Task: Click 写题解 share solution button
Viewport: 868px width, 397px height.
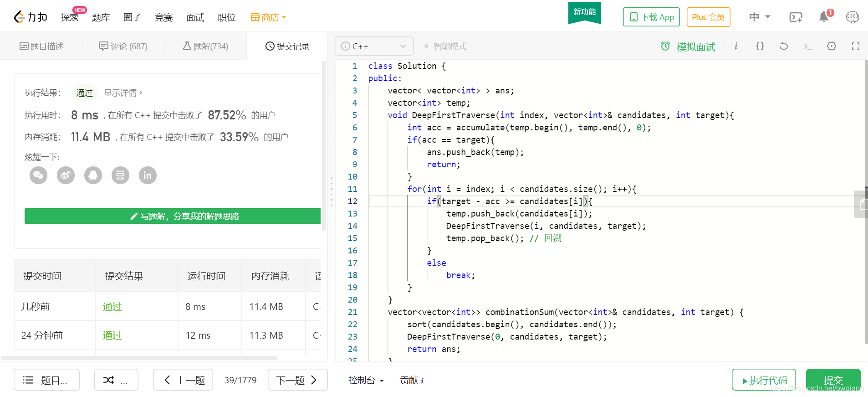Action: click(173, 216)
